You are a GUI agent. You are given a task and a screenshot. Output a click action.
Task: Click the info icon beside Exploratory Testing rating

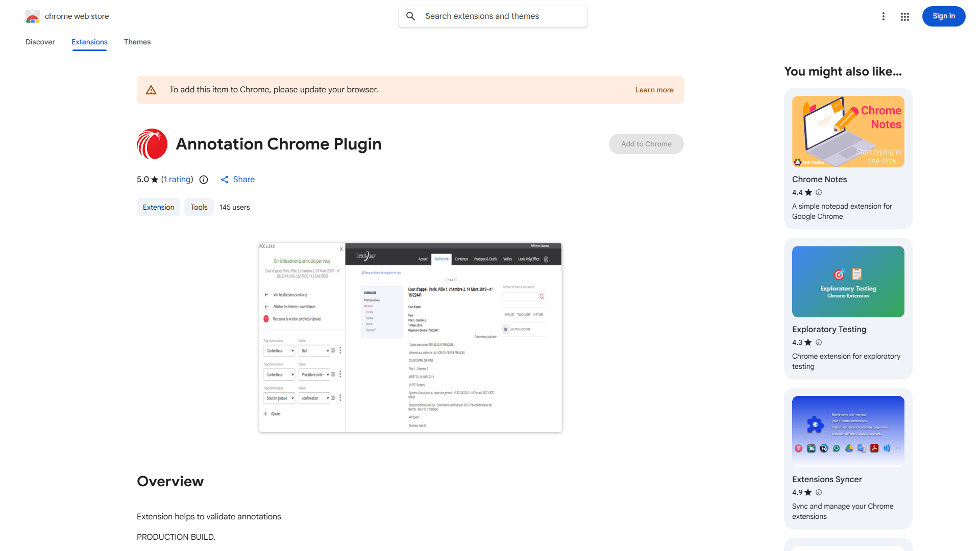819,342
